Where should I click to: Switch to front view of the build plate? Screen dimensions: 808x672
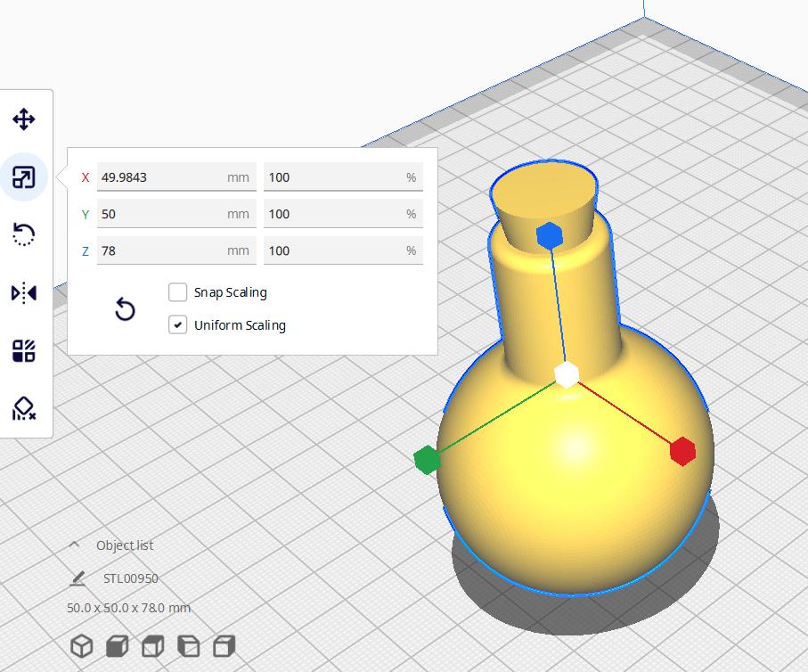click(x=117, y=646)
